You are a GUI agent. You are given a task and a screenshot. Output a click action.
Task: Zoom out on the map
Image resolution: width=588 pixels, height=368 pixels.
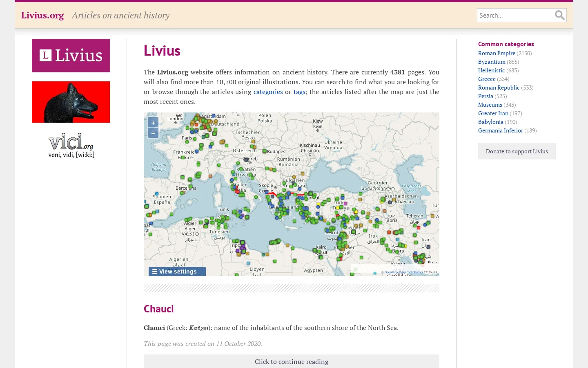153,133
